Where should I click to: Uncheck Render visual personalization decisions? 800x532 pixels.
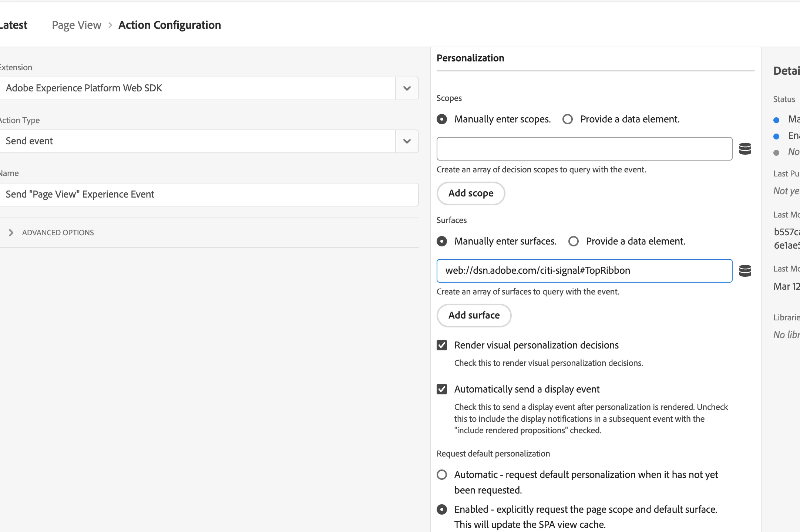pyautogui.click(x=442, y=345)
